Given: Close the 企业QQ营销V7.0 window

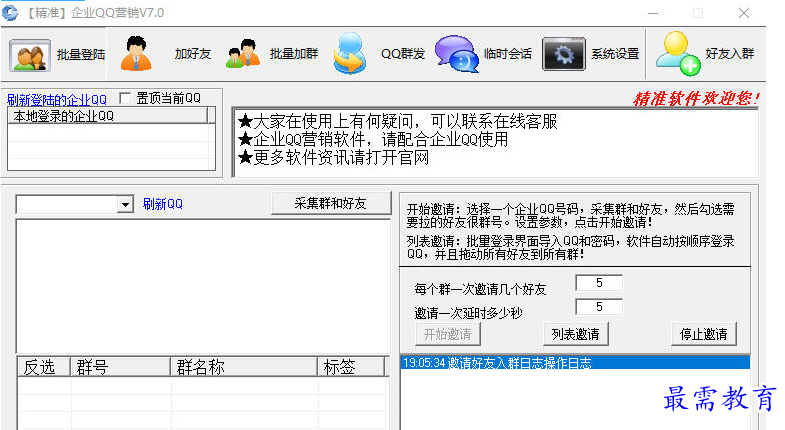Looking at the screenshot, I should pyautogui.click(x=744, y=13).
